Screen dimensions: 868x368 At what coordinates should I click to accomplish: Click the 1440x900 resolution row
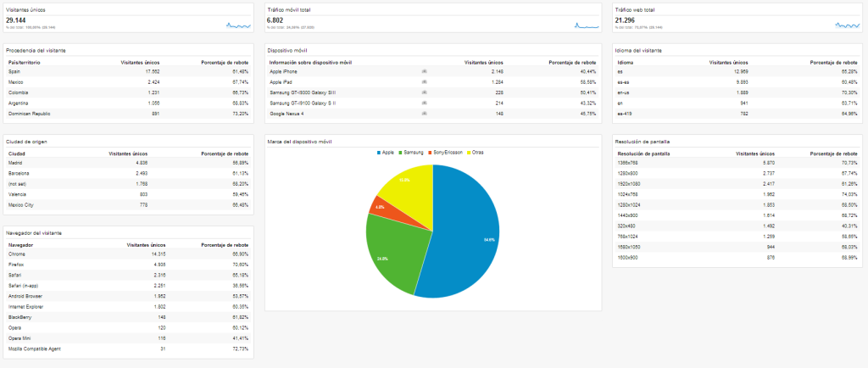(738, 215)
